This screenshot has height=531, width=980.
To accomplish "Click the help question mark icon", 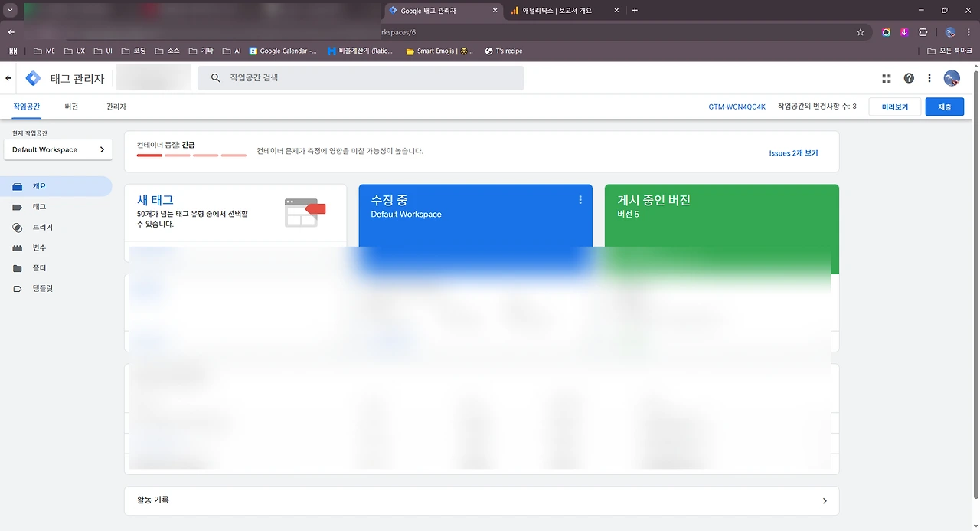I will 908,77.
